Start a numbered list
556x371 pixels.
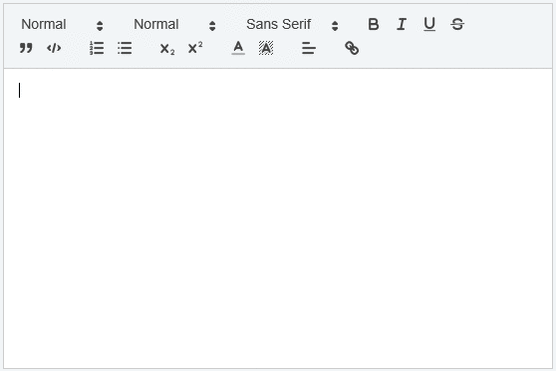96,48
